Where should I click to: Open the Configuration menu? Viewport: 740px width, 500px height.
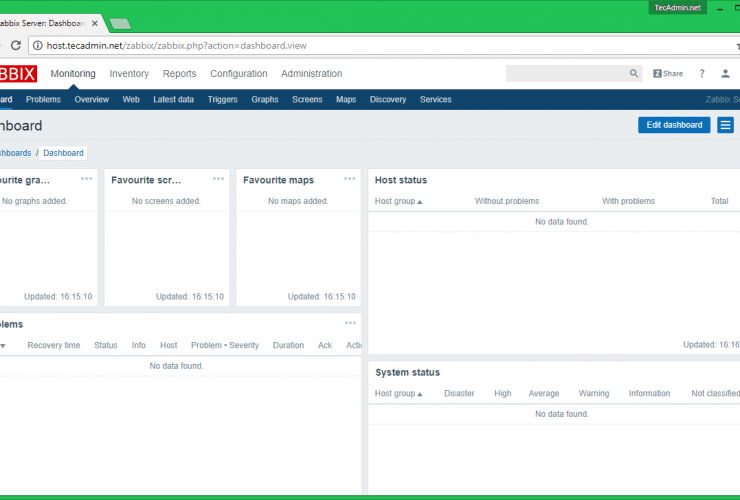[x=239, y=74]
